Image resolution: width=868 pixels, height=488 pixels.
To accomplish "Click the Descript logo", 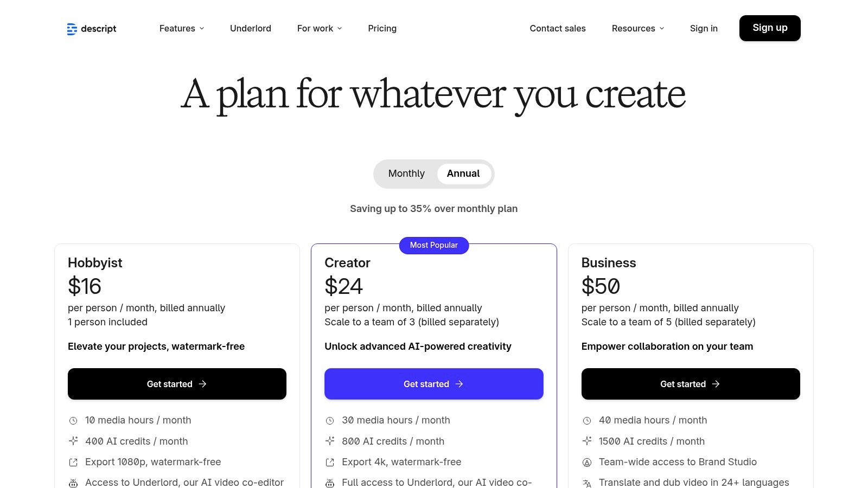I will 91,28.
